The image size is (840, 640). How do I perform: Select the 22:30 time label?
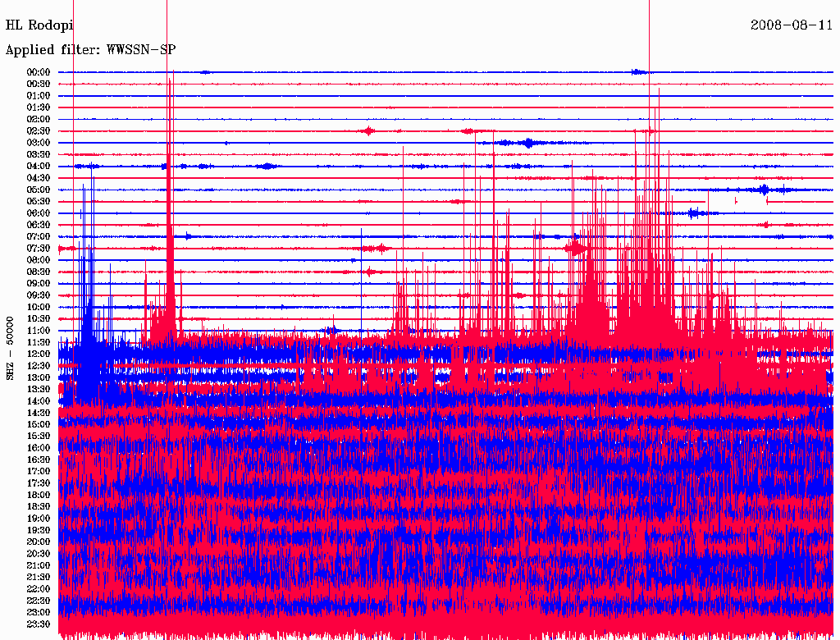[x=39, y=601]
